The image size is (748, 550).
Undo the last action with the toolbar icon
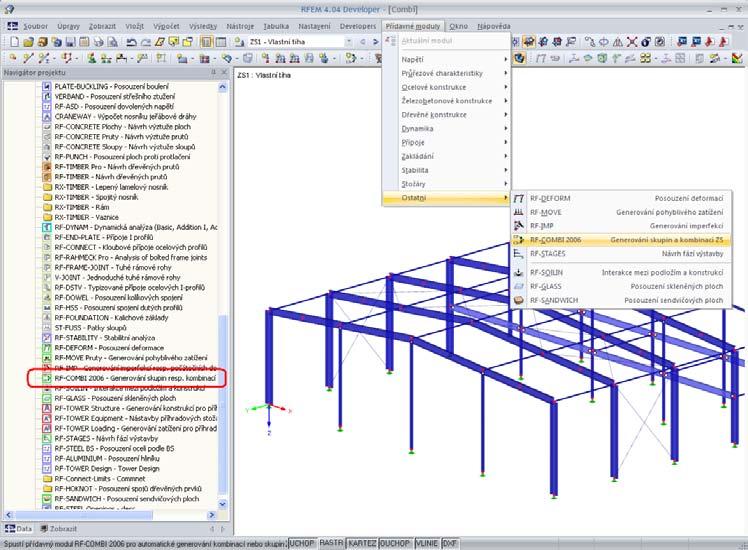coord(131,42)
